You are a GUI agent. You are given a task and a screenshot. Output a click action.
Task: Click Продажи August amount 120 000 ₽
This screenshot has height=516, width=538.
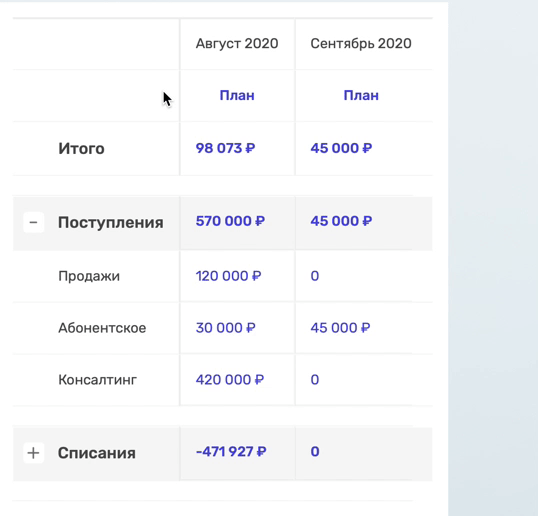229,276
